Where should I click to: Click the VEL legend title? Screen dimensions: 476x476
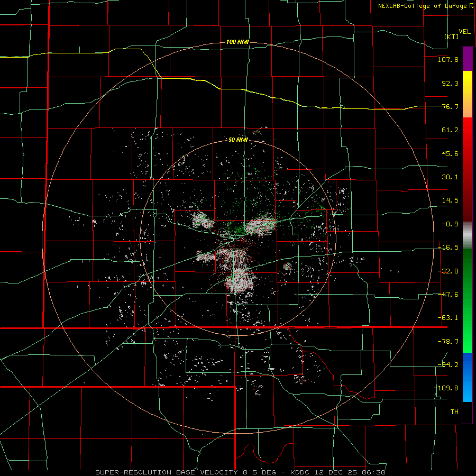pyautogui.click(x=464, y=32)
